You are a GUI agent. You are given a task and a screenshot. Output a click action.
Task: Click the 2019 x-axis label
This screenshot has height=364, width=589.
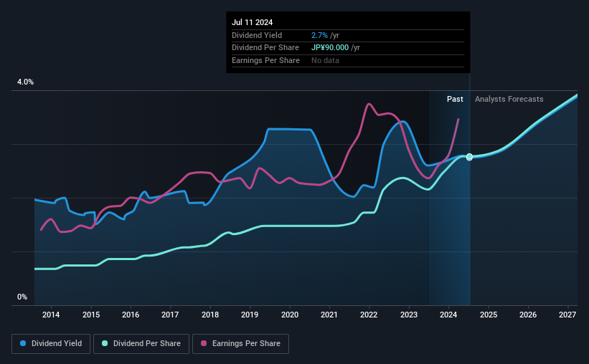(x=250, y=315)
